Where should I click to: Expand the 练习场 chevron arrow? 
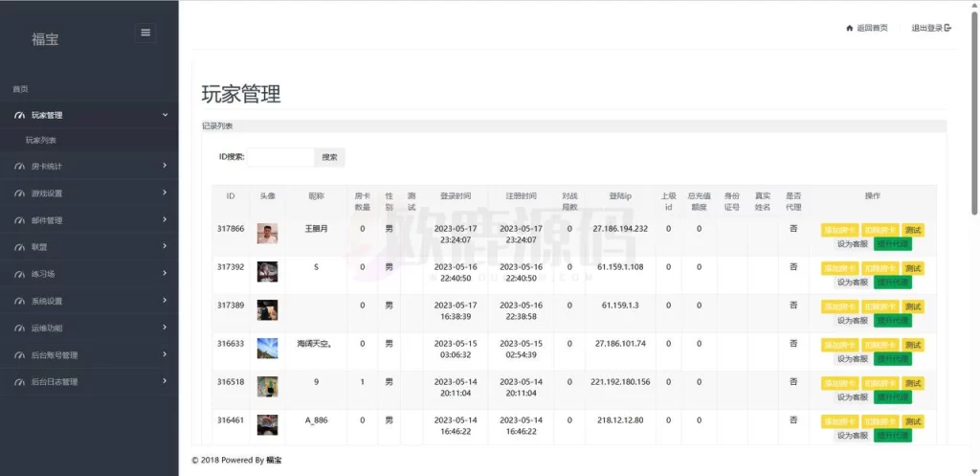pyautogui.click(x=165, y=273)
